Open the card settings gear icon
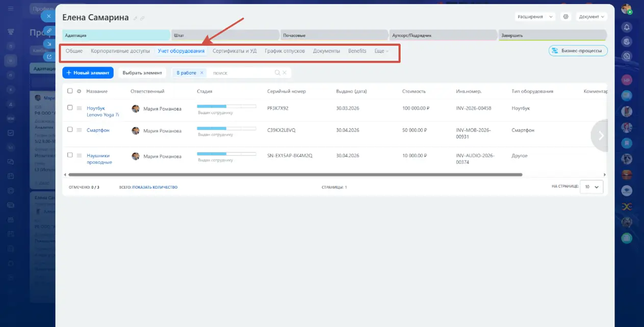The height and width of the screenshot is (327, 644). (x=565, y=17)
